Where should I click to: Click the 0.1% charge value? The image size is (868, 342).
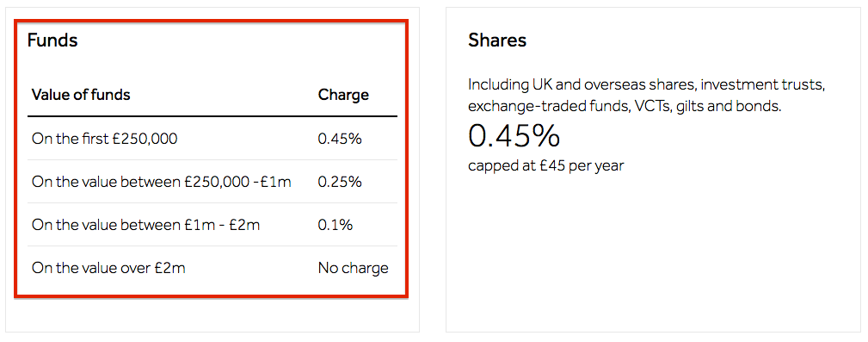336,225
